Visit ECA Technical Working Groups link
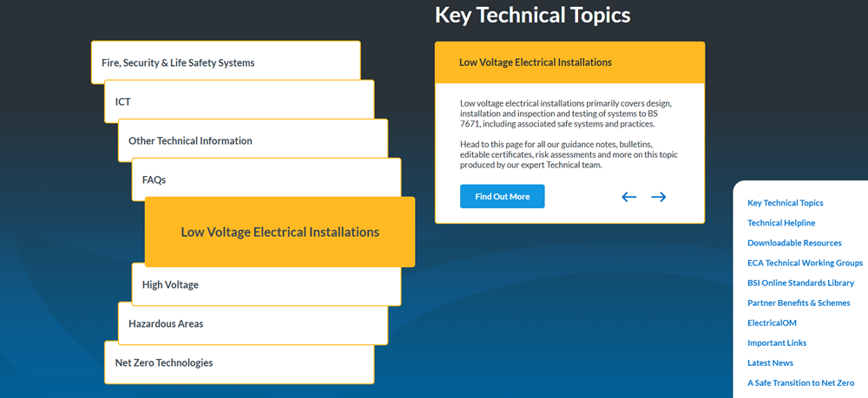The width and height of the screenshot is (868, 398). pos(805,263)
